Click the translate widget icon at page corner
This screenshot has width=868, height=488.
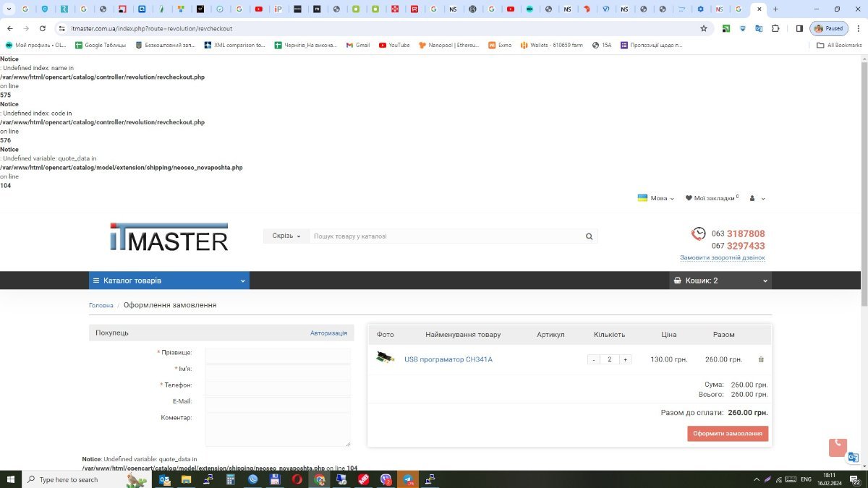tap(854, 457)
